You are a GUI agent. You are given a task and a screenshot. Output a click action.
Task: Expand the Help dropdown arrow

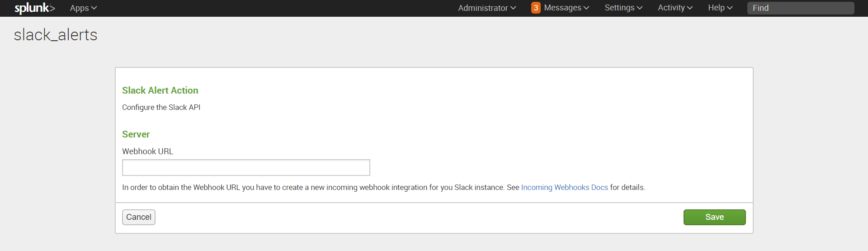tap(730, 8)
